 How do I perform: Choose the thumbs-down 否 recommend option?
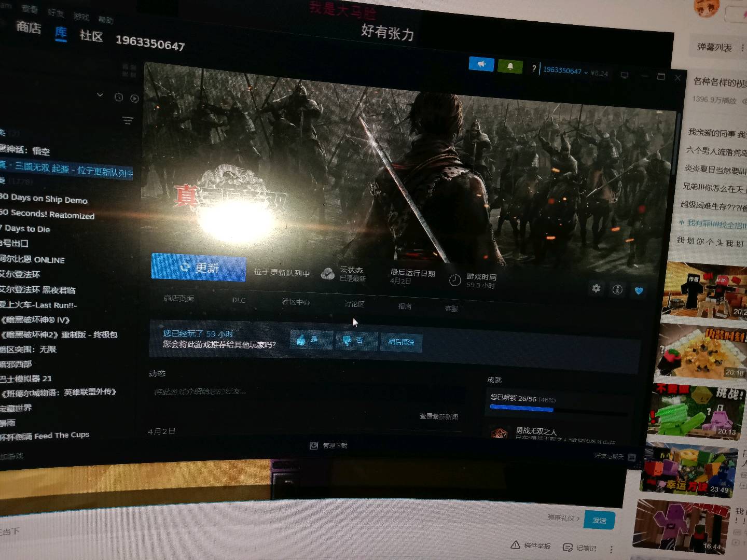pyautogui.click(x=355, y=341)
